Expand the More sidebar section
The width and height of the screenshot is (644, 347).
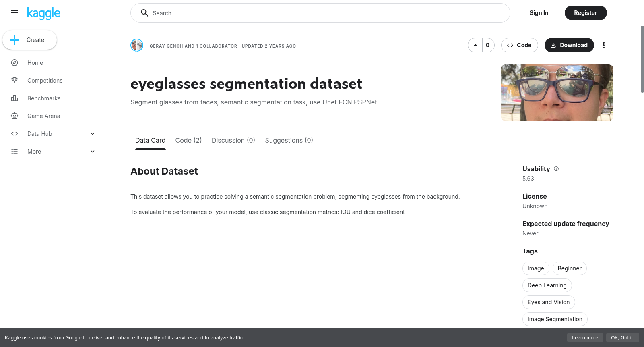tap(93, 152)
